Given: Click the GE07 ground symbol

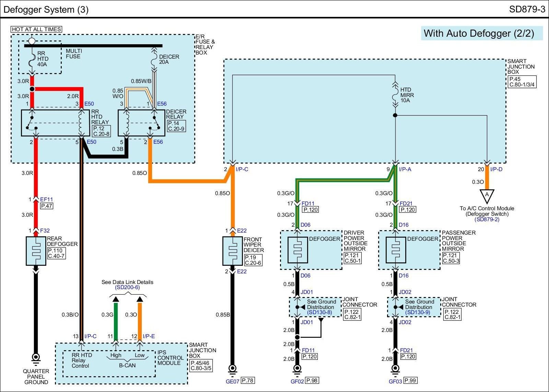Looking at the screenshot, I should [x=232, y=369].
